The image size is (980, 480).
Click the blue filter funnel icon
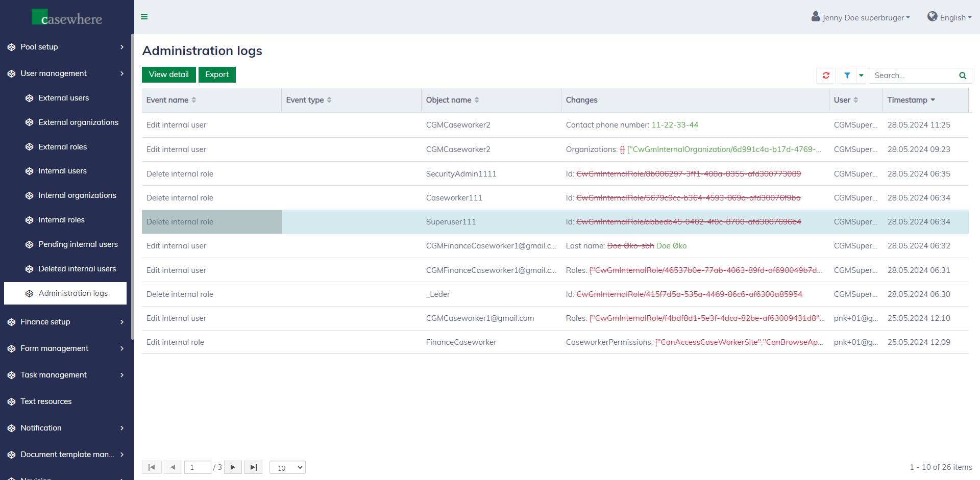pyautogui.click(x=847, y=75)
